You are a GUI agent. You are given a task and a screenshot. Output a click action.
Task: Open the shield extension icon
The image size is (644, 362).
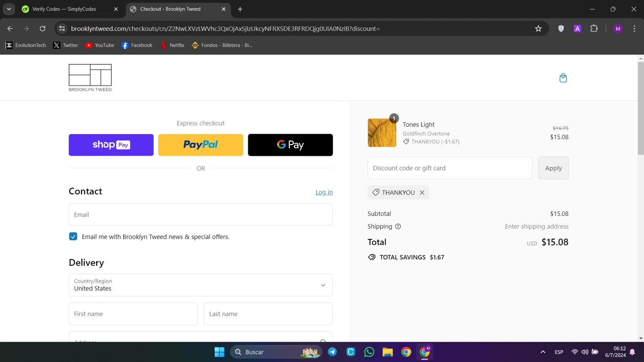click(561, 29)
